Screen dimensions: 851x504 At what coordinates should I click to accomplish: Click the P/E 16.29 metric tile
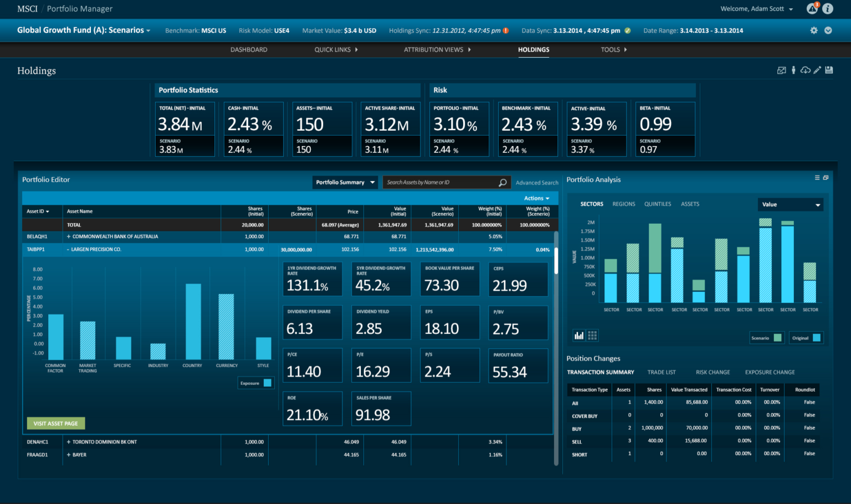coord(381,366)
